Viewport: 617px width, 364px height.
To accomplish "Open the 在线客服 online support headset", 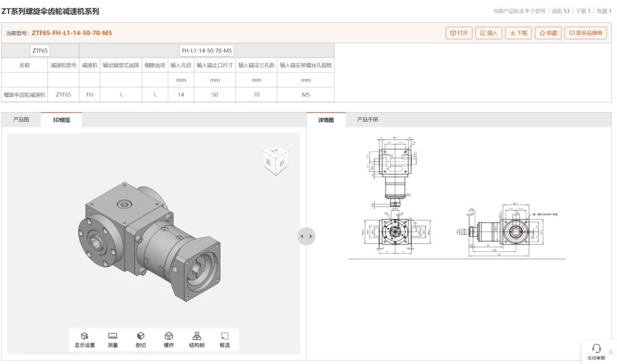I will pos(596,351).
